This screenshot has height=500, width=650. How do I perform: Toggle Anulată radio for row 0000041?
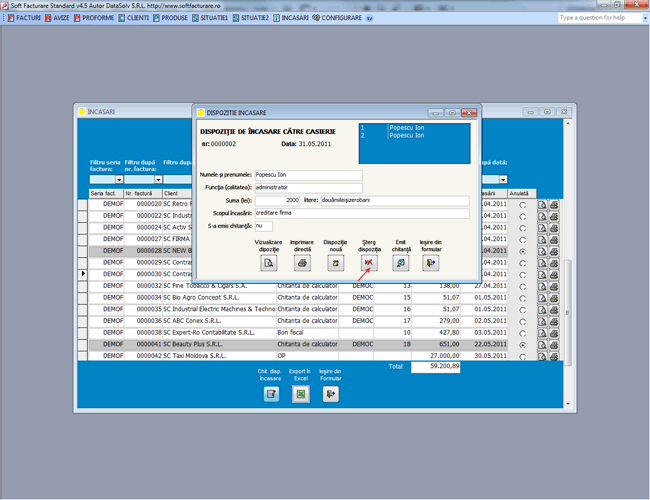[523, 345]
